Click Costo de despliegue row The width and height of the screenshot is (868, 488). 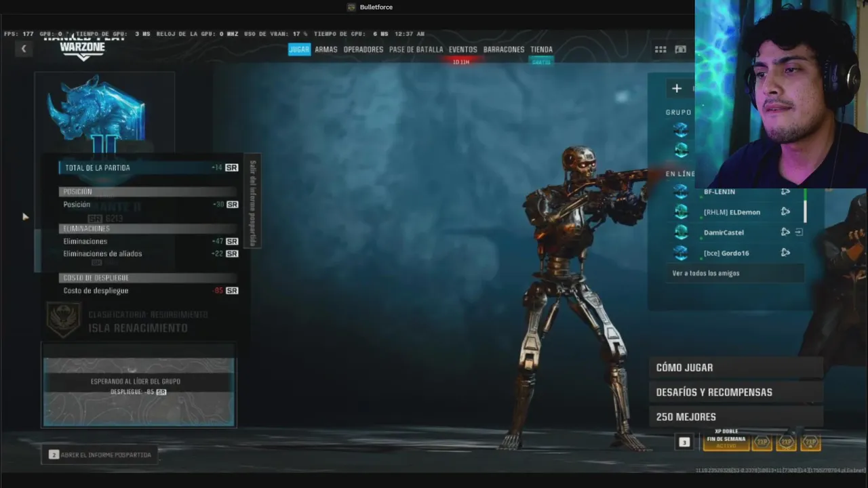tap(149, 291)
